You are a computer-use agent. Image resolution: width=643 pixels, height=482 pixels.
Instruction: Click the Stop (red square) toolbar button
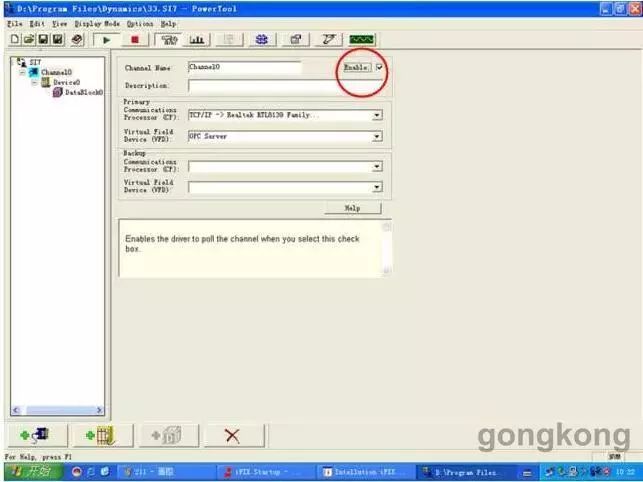[x=136, y=40]
